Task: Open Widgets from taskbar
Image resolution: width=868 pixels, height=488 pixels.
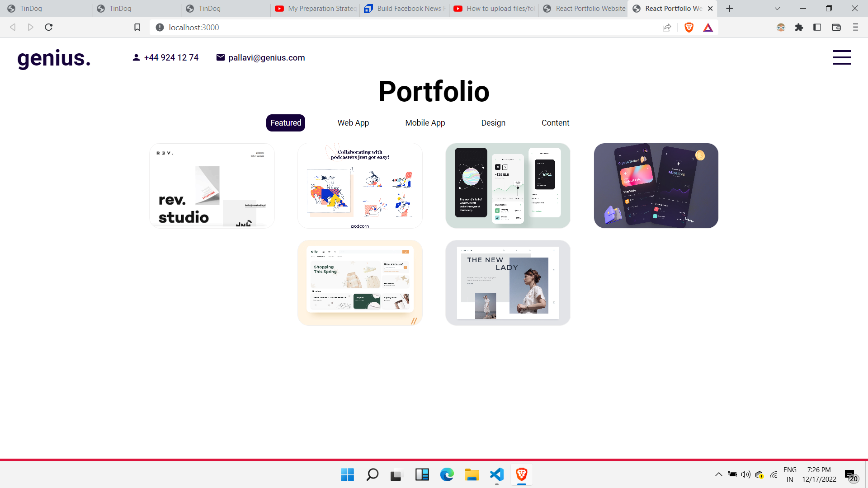Action: [x=422, y=474]
